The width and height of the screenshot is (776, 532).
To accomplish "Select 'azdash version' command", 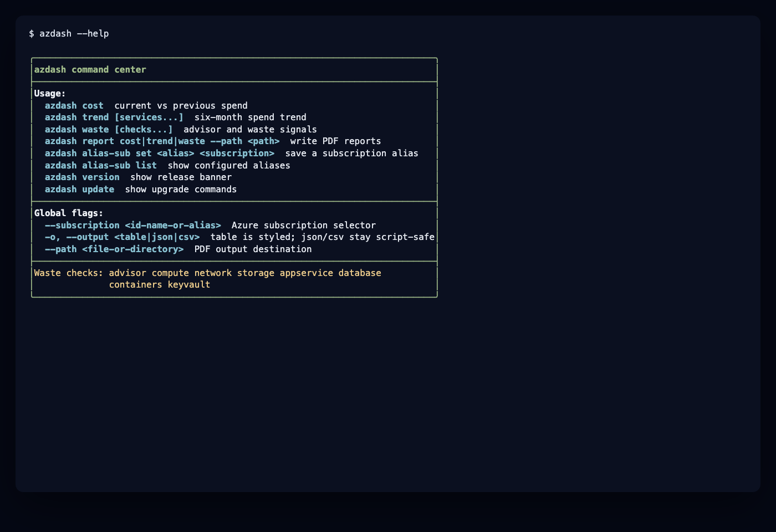I will coord(82,177).
